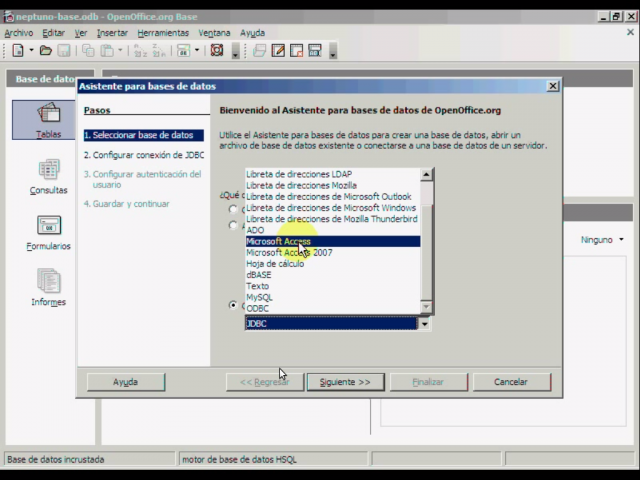
Task: Select the Consultas icon in sidebar
Action: click(x=48, y=176)
